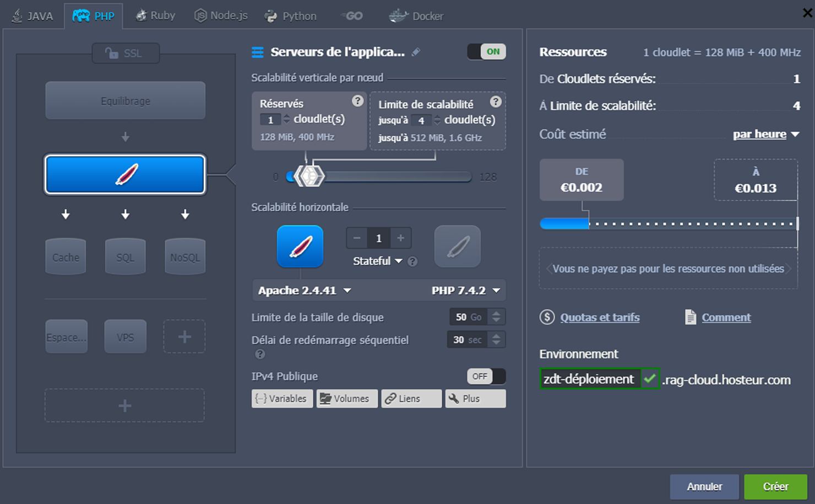Switch to the Python tab

click(291, 16)
